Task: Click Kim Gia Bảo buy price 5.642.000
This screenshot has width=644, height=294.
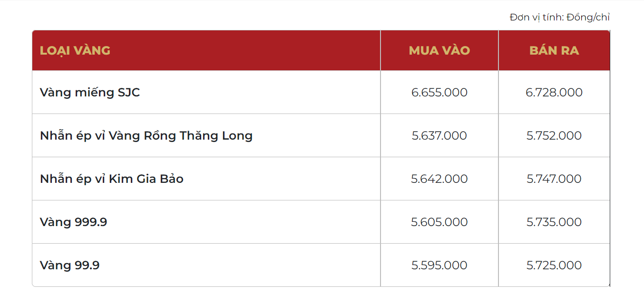Action: click(439, 179)
